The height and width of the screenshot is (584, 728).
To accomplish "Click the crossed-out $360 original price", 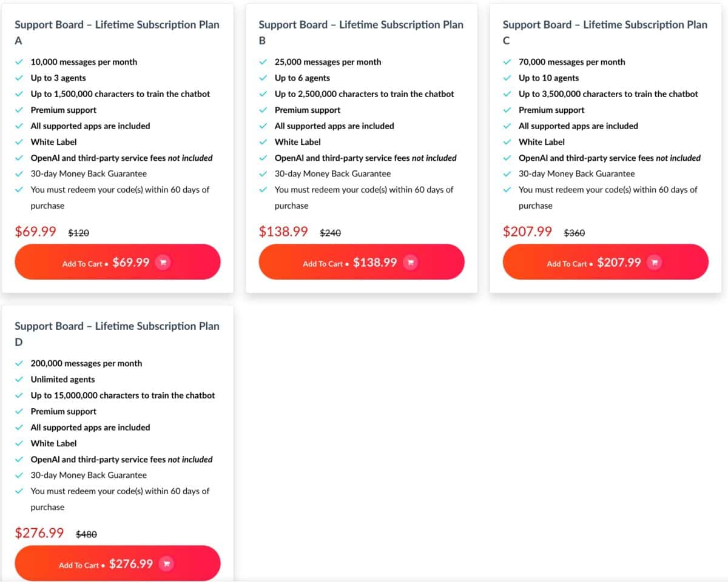I will (575, 233).
